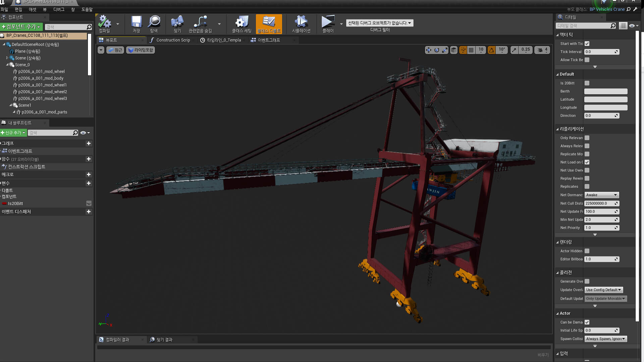
Task: Collapse the Scene_0 tree node
Action: [x=7, y=65]
